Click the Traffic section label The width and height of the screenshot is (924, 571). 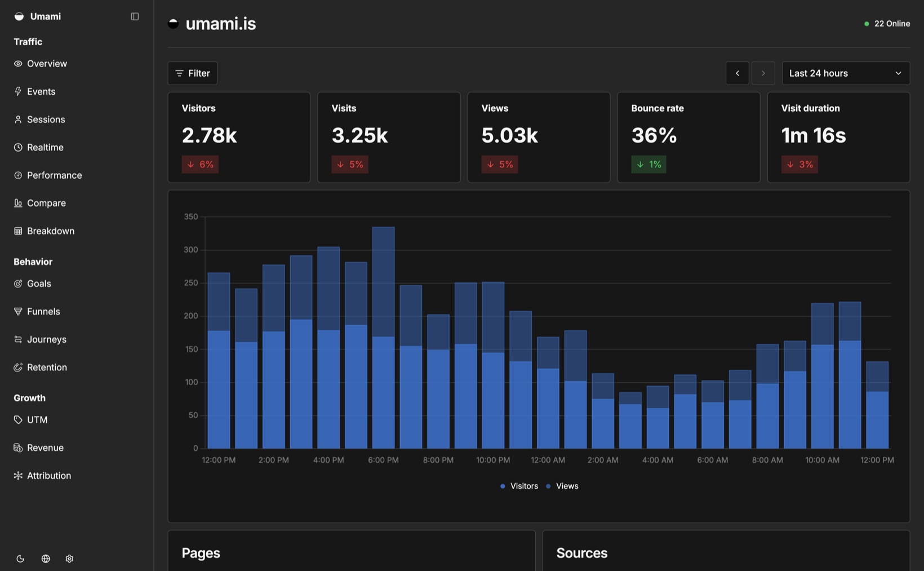[28, 42]
